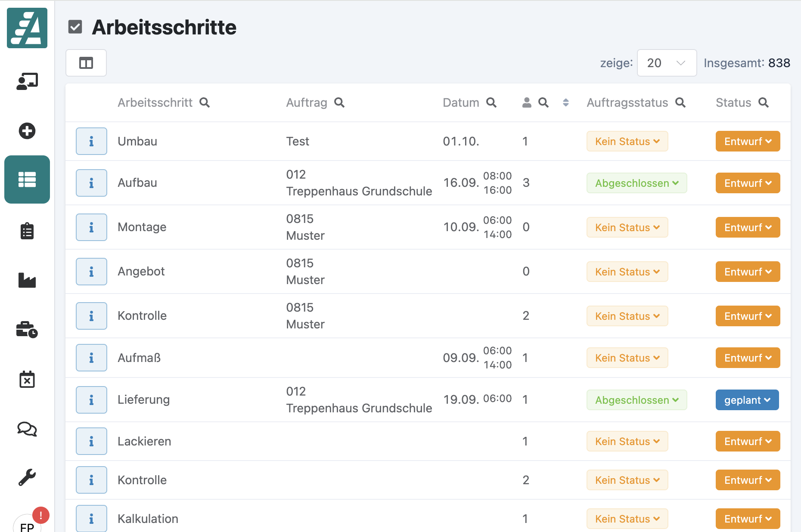
Task: Open the calendar absences icon in the sidebar
Action: [x=27, y=380]
